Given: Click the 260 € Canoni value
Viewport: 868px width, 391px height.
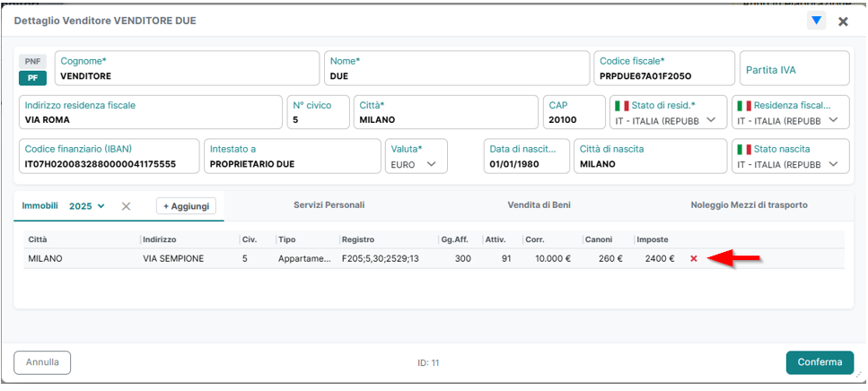Looking at the screenshot, I should [611, 258].
